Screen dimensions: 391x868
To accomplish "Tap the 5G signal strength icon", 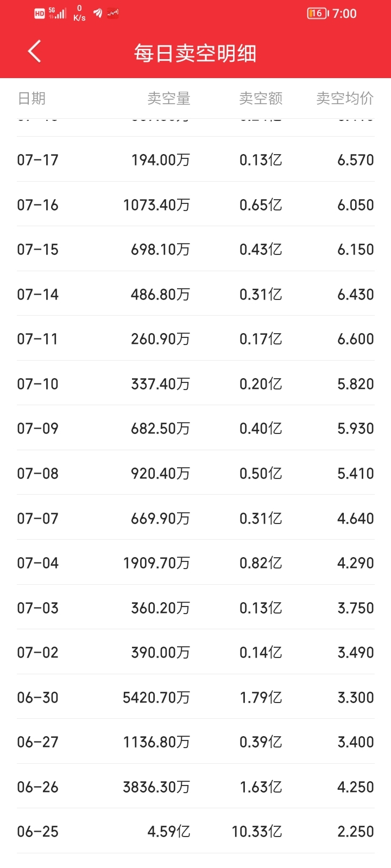I will (58, 13).
